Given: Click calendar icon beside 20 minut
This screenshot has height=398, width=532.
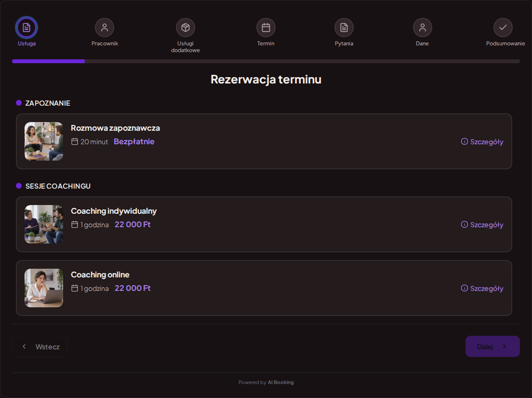Looking at the screenshot, I should click(x=75, y=141).
